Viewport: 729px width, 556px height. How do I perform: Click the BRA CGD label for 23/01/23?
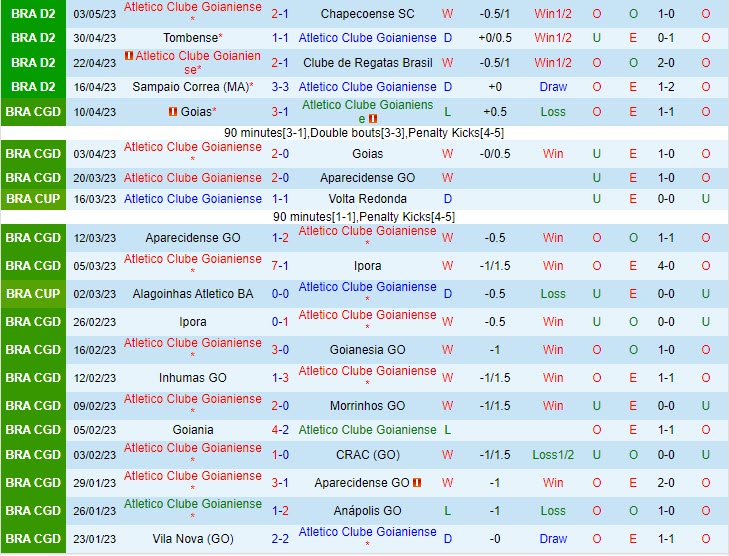pos(33,539)
